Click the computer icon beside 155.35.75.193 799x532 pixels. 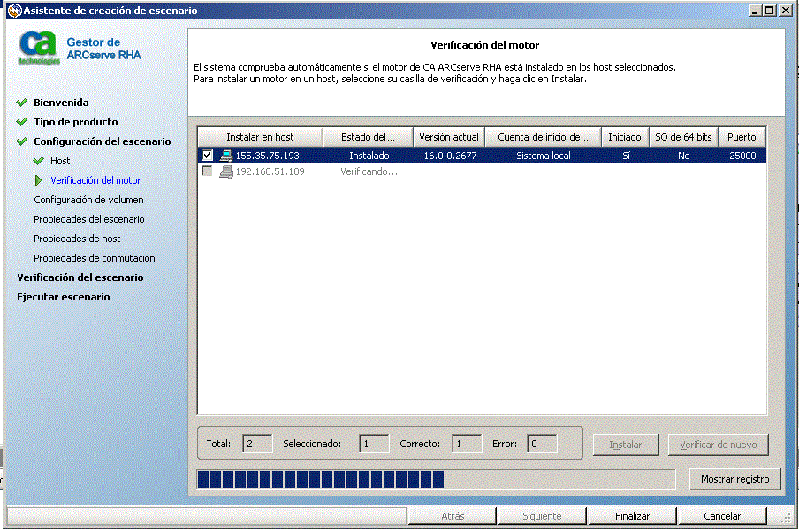[226, 156]
